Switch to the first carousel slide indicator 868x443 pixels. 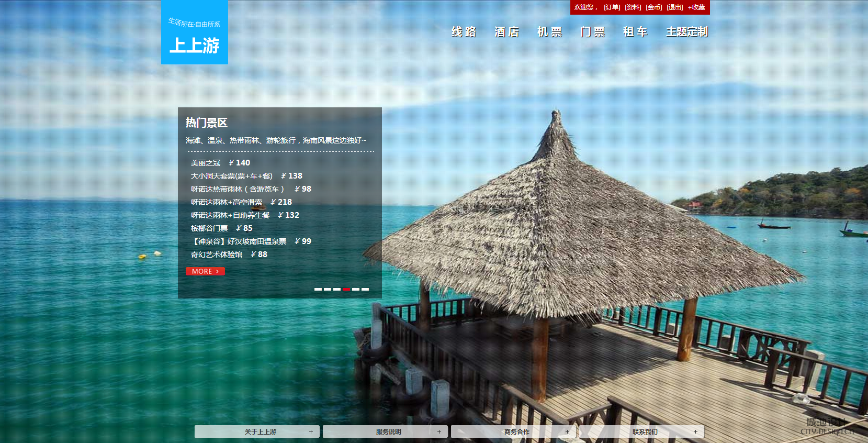pyautogui.click(x=318, y=289)
